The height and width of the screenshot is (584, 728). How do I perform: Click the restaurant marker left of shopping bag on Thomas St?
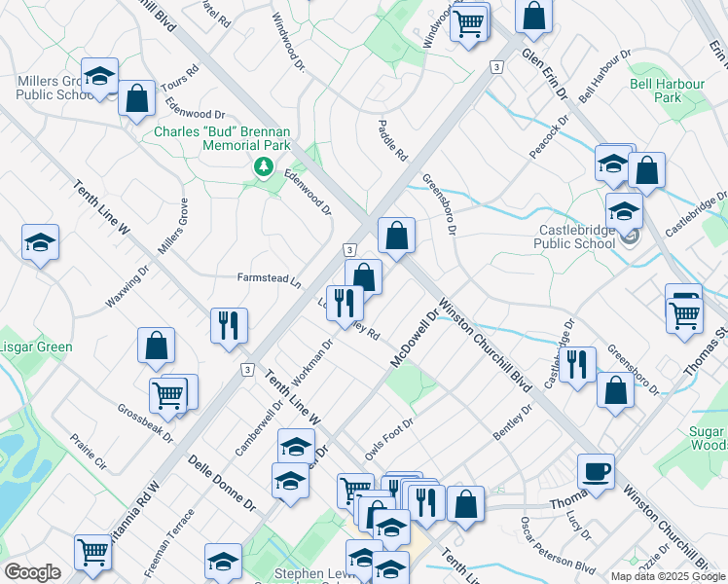[426, 503]
